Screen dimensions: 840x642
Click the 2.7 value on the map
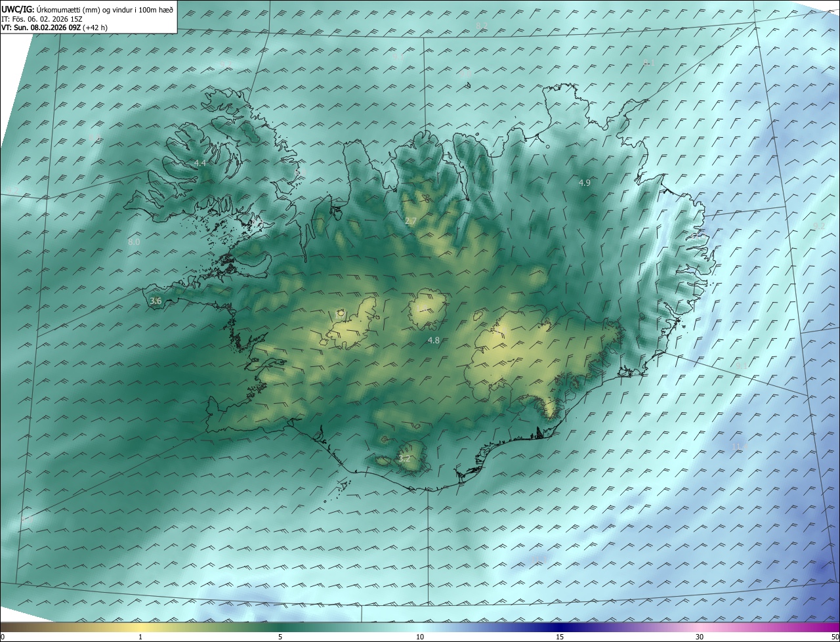coord(411,221)
